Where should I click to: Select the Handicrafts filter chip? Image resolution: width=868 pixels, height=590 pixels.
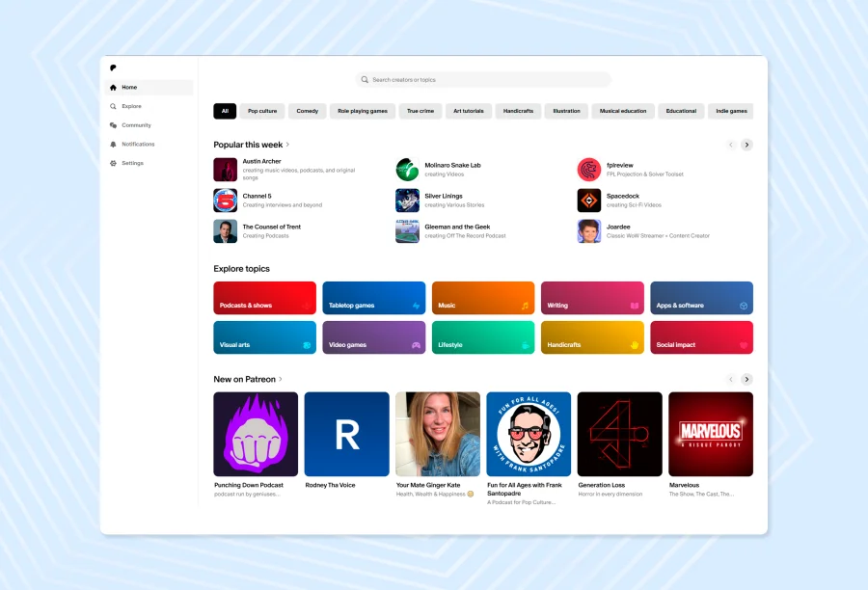point(518,111)
